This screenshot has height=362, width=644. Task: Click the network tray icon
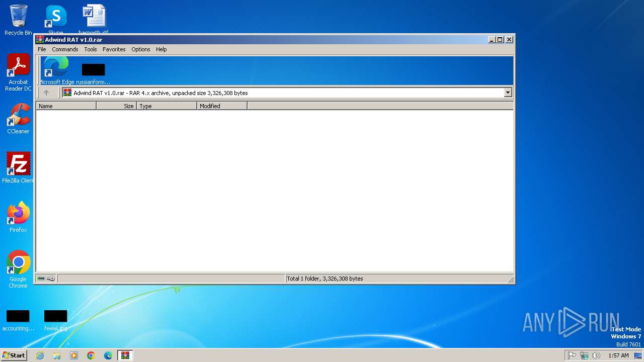[x=584, y=355]
